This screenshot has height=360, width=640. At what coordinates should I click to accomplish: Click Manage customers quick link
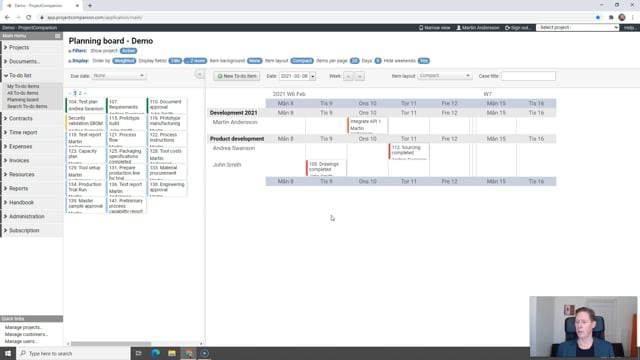pos(26,334)
